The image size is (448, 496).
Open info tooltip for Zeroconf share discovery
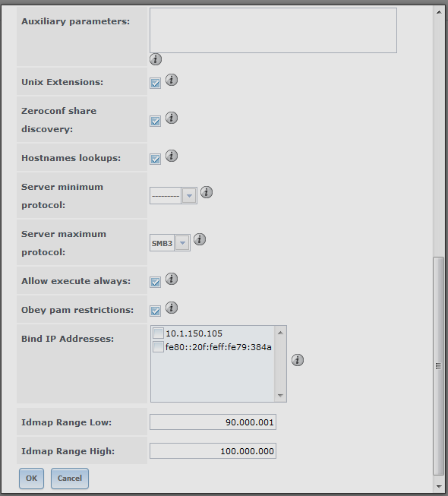172,118
